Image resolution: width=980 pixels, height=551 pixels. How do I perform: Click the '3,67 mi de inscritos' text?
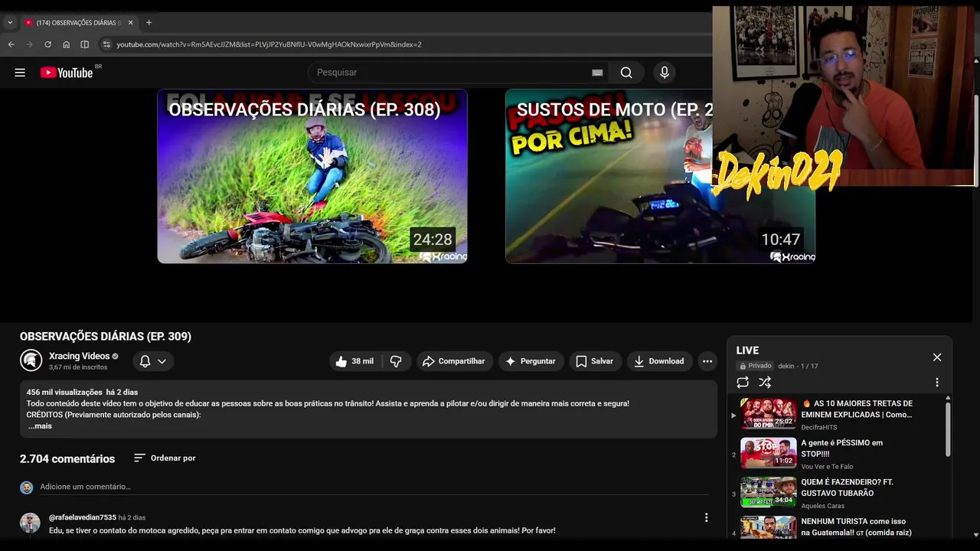click(78, 367)
